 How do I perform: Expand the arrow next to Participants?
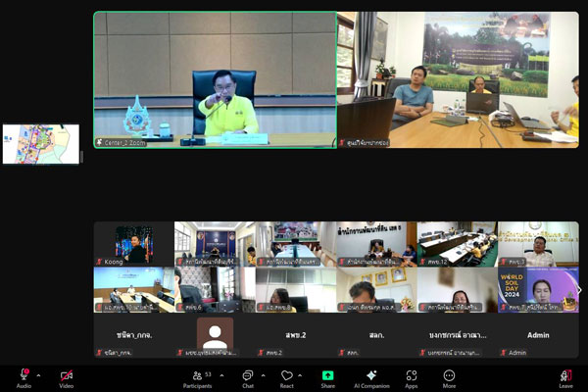point(221,374)
